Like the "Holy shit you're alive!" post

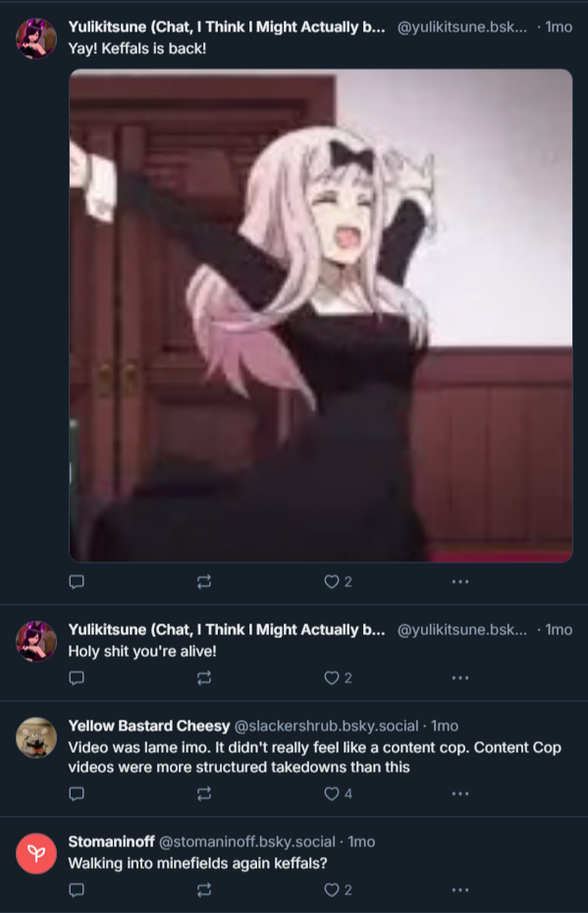tap(338, 677)
